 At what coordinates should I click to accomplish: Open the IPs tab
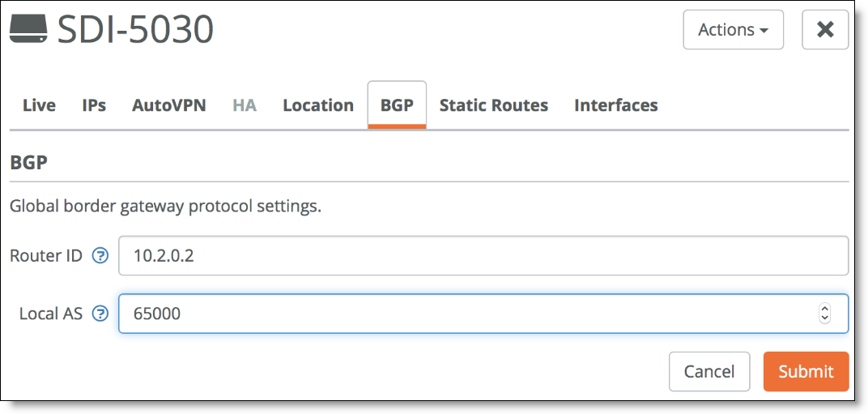94,105
